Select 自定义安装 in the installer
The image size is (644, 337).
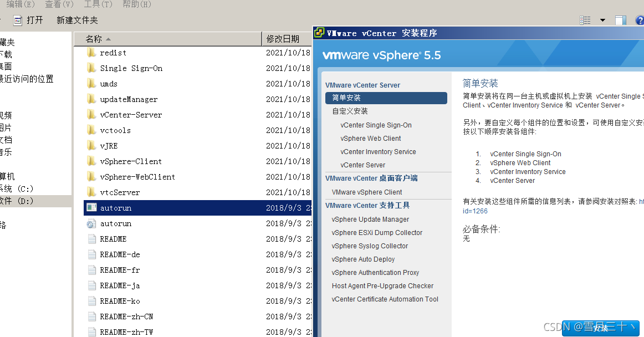tap(350, 111)
